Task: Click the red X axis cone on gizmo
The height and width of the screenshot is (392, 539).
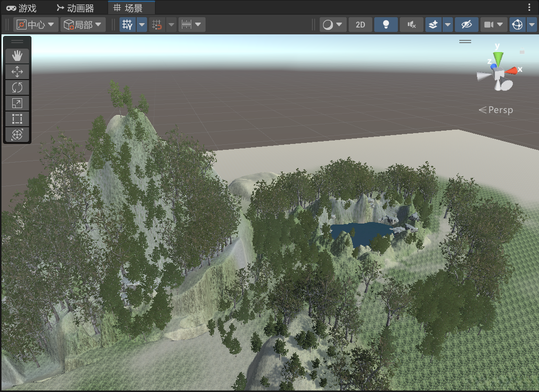Action: (512, 70)
